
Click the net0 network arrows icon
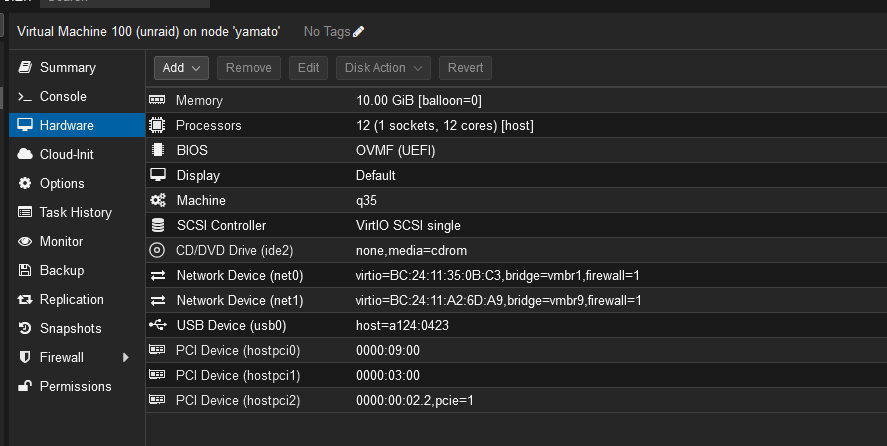click(x=158, y=275)
